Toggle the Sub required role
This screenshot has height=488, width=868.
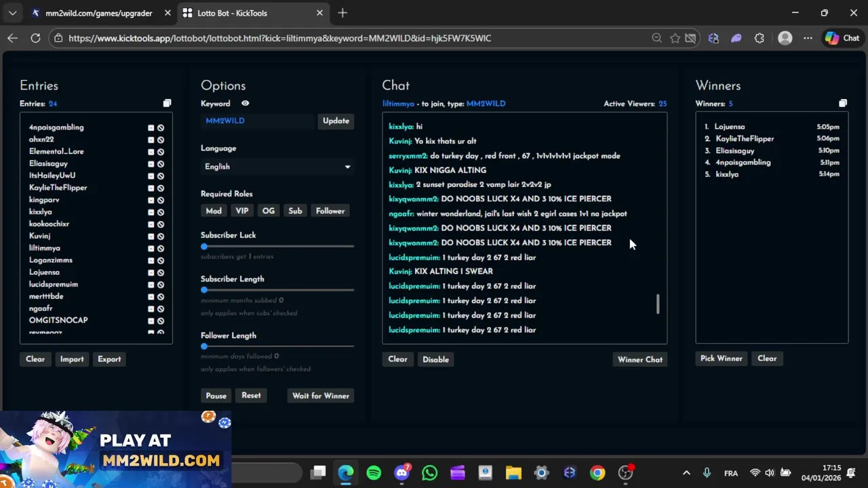click(295, 211)
